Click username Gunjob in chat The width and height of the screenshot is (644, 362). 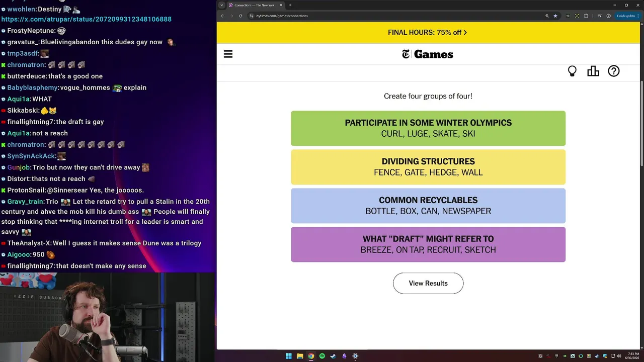tap(19, 167)
